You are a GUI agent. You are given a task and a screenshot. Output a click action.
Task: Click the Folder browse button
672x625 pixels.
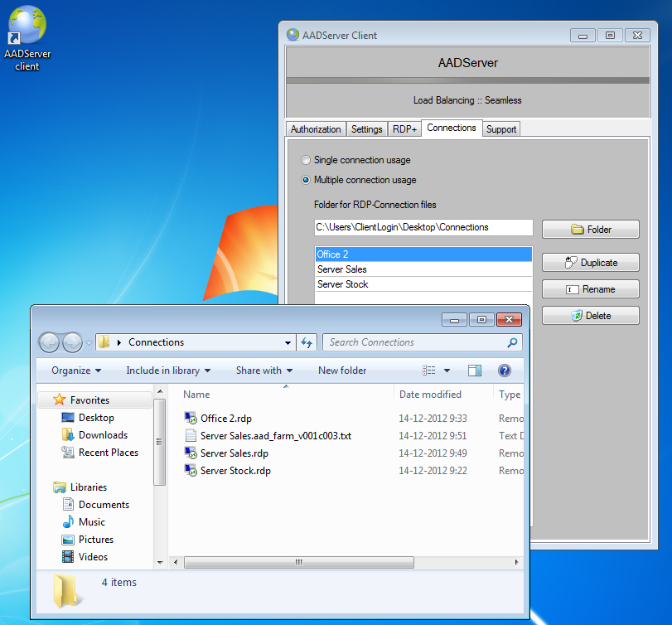coord(590,230)
